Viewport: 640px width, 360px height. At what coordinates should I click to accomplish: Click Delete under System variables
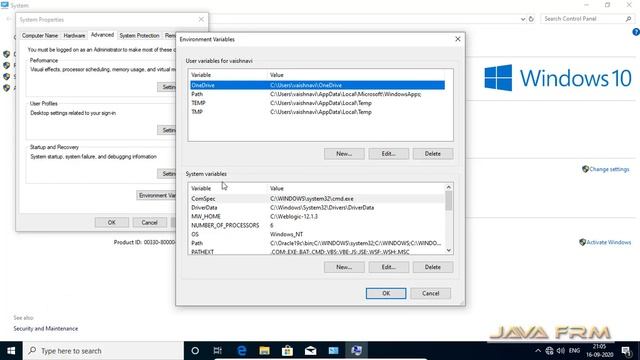click(x=433, y=267)
